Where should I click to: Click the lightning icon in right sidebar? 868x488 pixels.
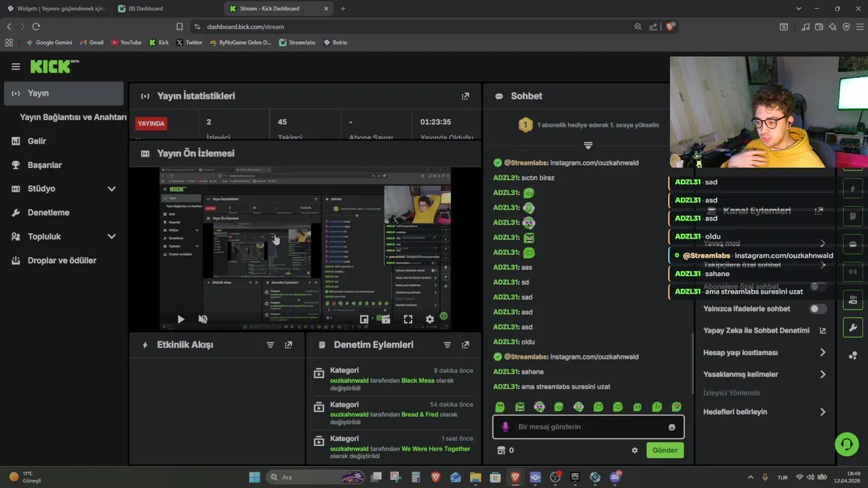coord(852,188)
